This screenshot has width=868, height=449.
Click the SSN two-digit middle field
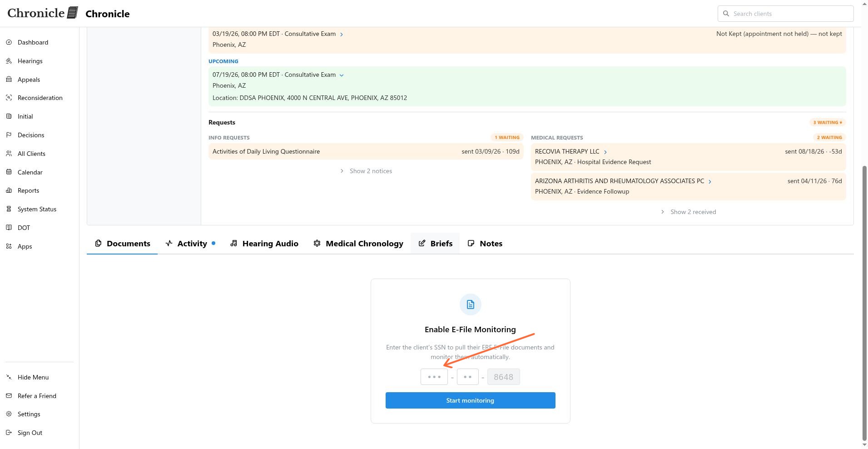(468, 377)
